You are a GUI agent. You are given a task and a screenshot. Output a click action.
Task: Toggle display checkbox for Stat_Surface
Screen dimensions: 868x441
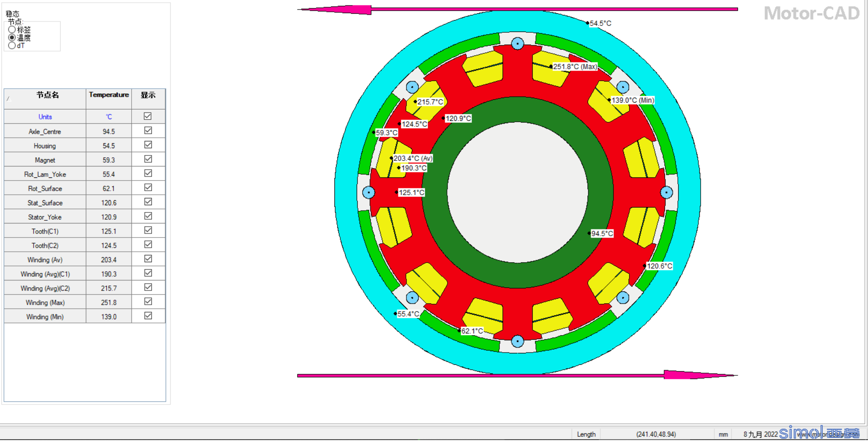point(148,202)
